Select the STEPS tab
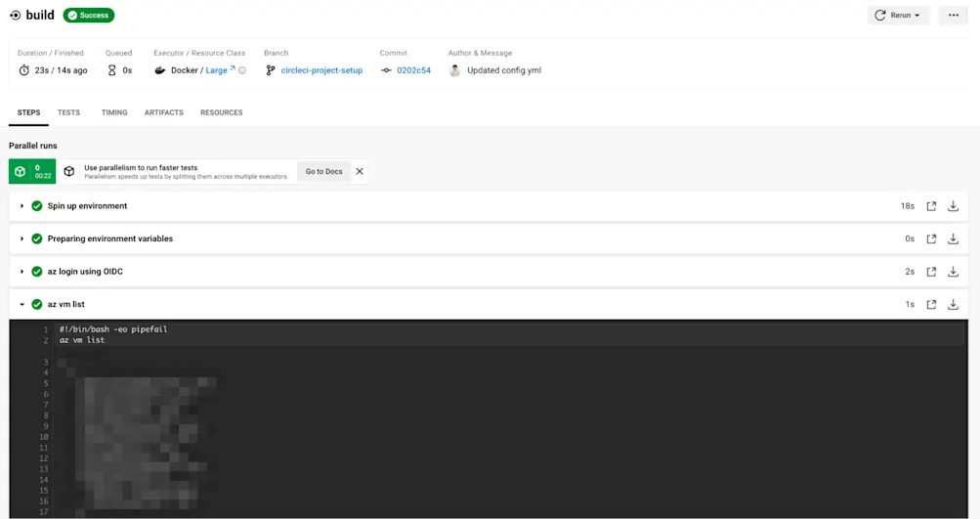The width and height of the screenshot is (980, 519). coord(28,112)
